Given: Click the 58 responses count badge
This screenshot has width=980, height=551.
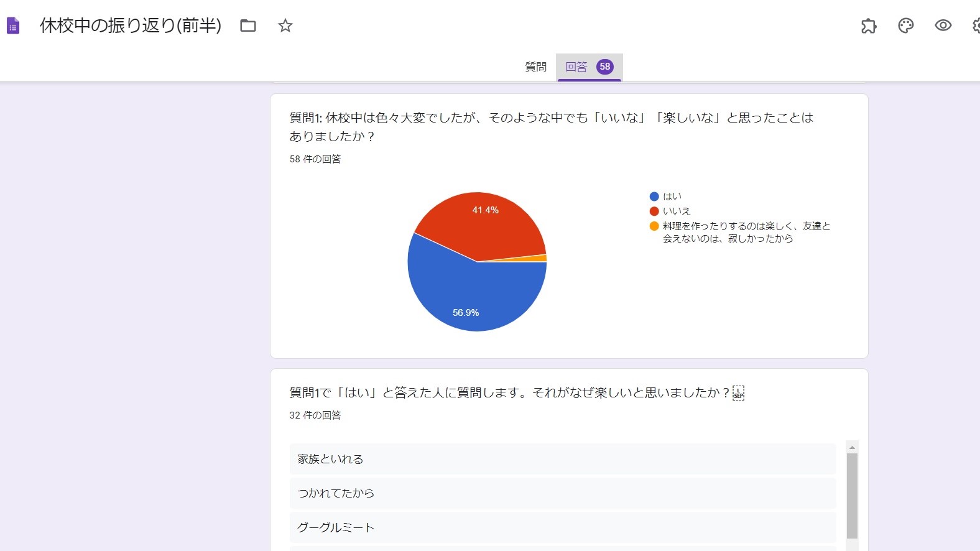Looking at the screenshot, I should coord(605,67).
